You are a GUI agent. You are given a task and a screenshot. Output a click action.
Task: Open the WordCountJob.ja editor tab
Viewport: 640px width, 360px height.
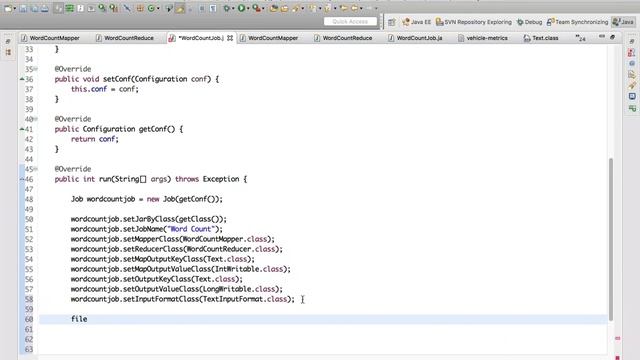click(x=415, y=38)
